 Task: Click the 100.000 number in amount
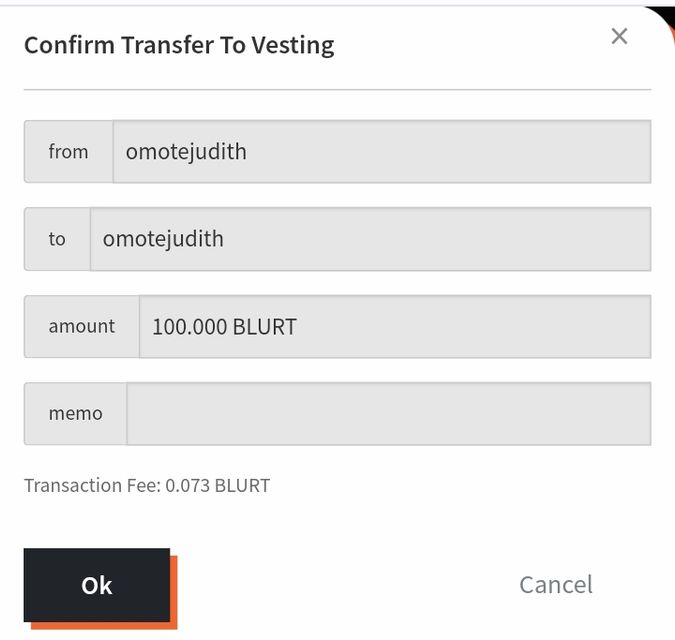click(x=189, y=326)
